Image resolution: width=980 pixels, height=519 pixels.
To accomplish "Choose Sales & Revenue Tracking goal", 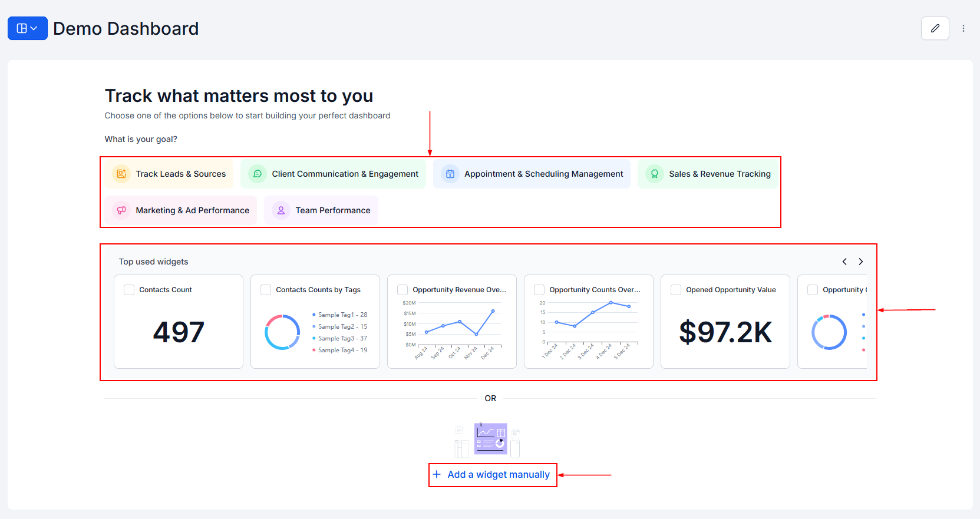I will (x=708, y=174).
